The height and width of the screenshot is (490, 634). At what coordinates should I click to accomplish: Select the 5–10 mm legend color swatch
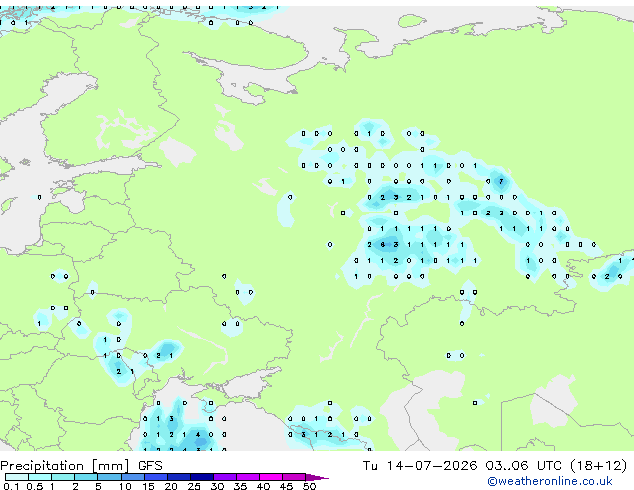point(109,477)
